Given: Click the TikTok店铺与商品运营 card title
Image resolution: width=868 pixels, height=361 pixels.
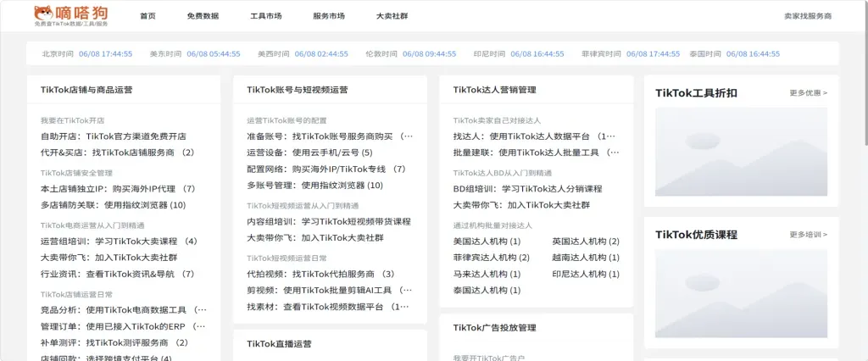Looking at the screenshot, I should pyautogui.click(x=86, y=90).
